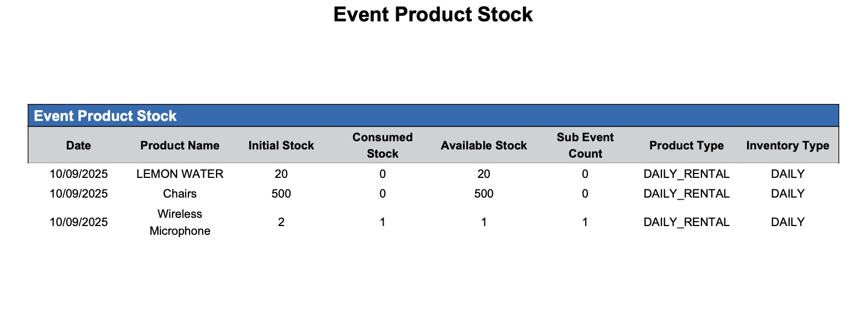Click the date cell in the LEMON WATER row
This screenshot has height=312, width=868.
(x=78, y=174)
